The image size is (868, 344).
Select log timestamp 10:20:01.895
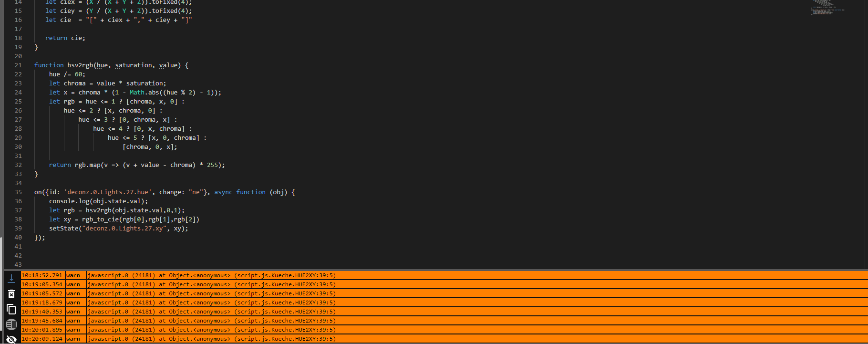pyautogui.click(x=42, y=330)
